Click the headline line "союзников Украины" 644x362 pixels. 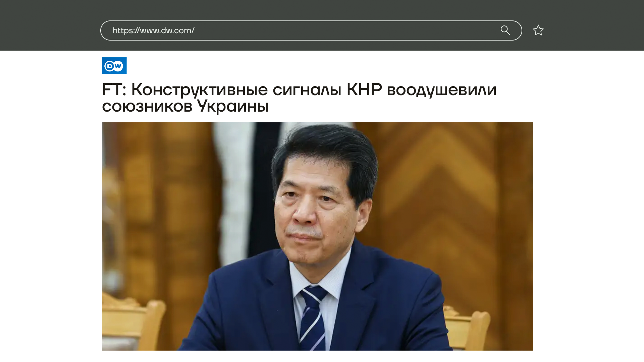185,106
